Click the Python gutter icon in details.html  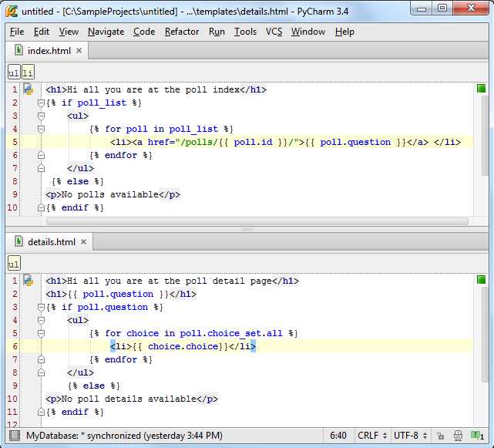(29, 281)
